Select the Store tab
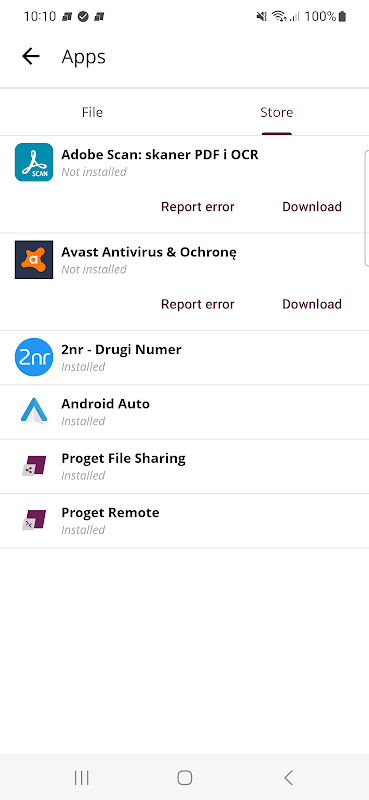This screenshot has height=800, width=369. pos(277,112)
